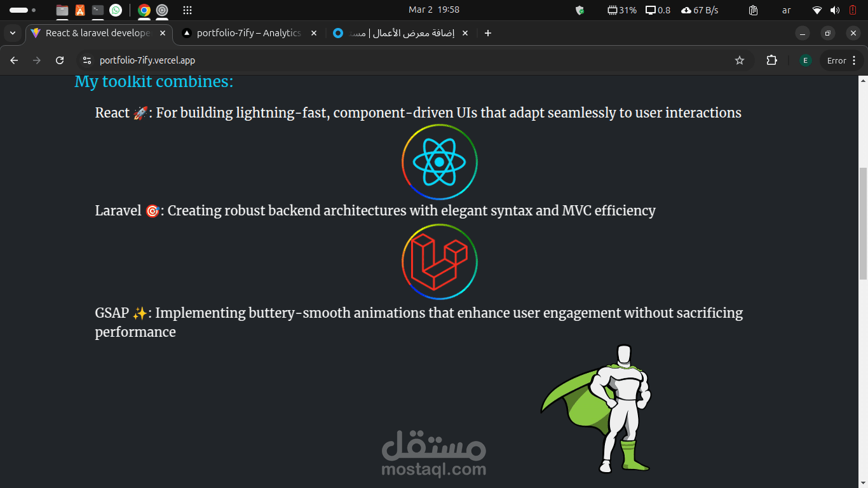Image resolution: width=868 pixels, height=488 pixels.
Task: Click the red battery warning icon
Action: pos(853,10)
